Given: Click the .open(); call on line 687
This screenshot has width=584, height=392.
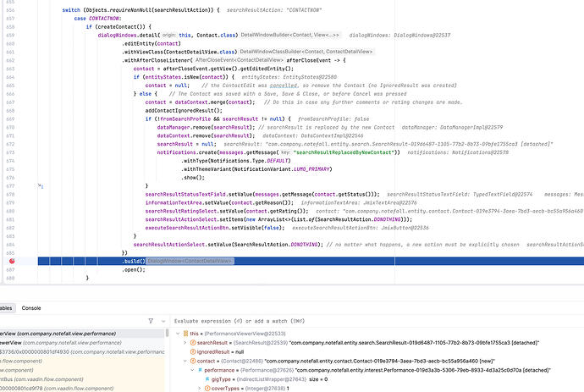Looking at the screenshot, I should click(134, 270).
